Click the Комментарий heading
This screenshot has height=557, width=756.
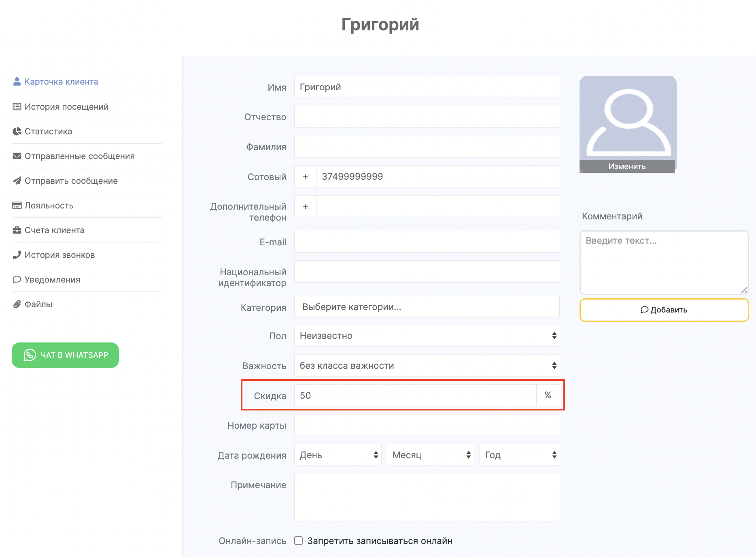pyautogui.click(x=612, y=216)
